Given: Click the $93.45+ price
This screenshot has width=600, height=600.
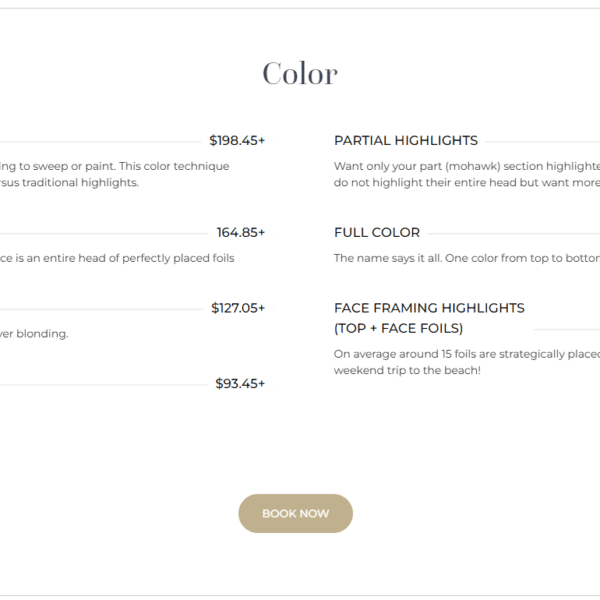Looking at the screenshot, I should pos(240,384).
